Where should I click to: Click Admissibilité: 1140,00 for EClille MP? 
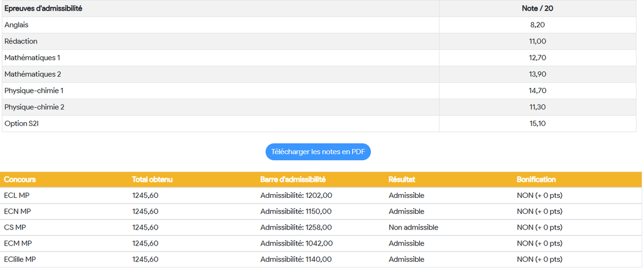pos(296,260)
